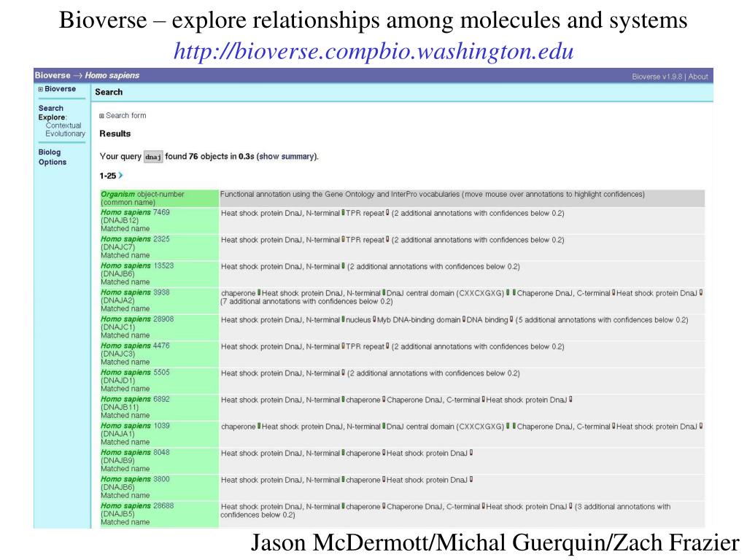747x560 pixels.
Task: Open Homo sapiens 8048 DNAJB9 entry
Action: tap(135, 452)
